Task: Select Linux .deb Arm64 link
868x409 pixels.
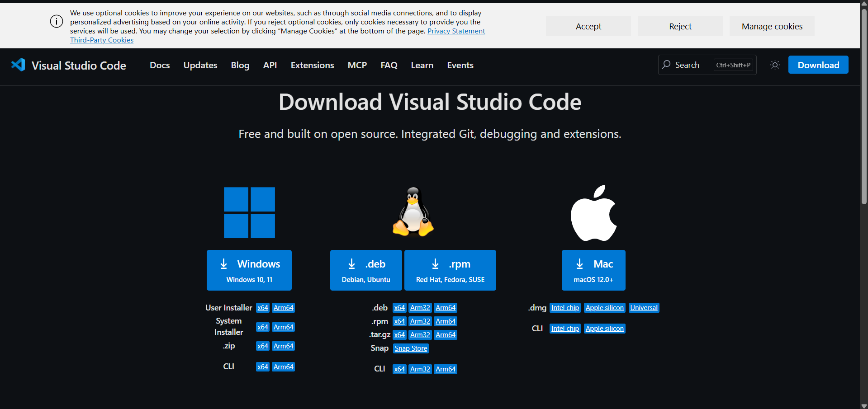Action: (x=446, y=308)
